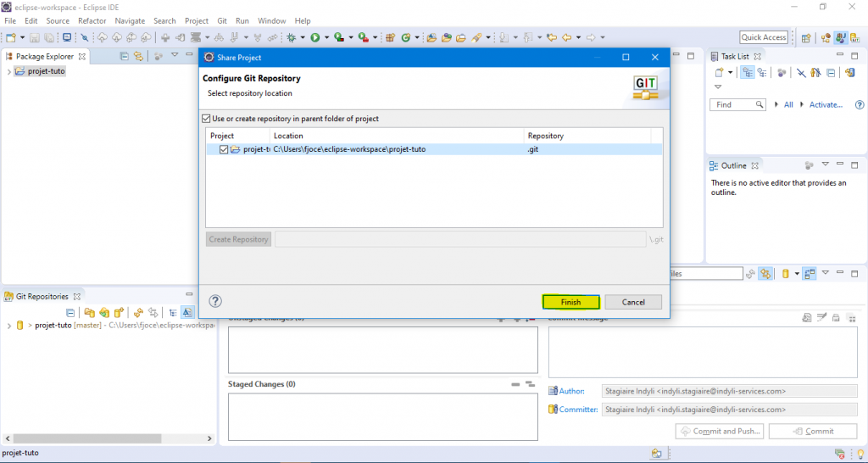Click the Search flashlight toolbar icon

click(x=476, y=37)
